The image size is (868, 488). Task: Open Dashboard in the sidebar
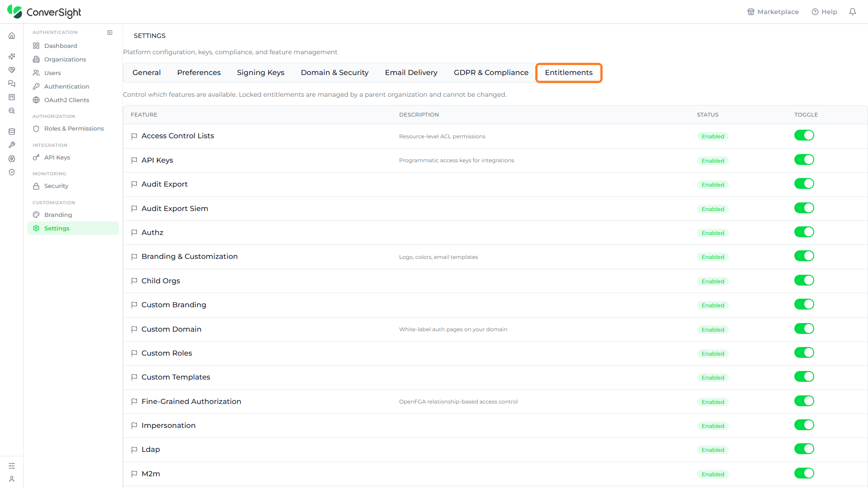click(x=73, y=46)
